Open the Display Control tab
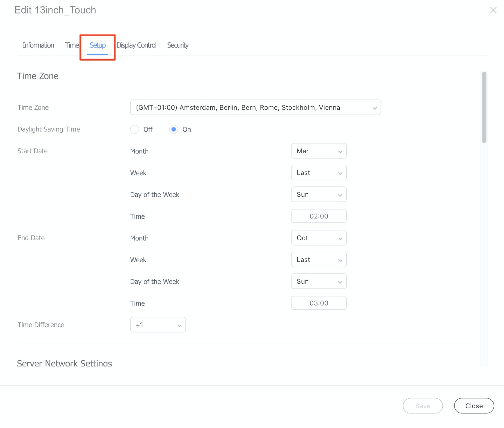The height and width of the screenshot is (428, 504). point(136,45)
